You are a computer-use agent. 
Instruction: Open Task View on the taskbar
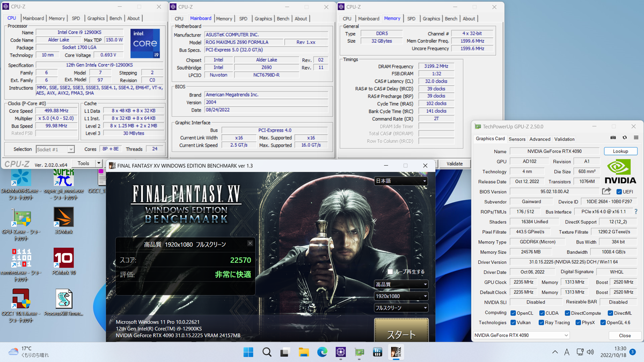click(x=285, y=352)
